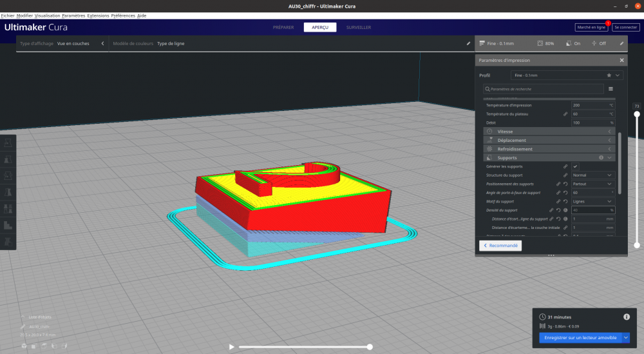Screen dimensions: 644x354
Task: Reset Positionnement des supports value
Action: click(565, 184)
